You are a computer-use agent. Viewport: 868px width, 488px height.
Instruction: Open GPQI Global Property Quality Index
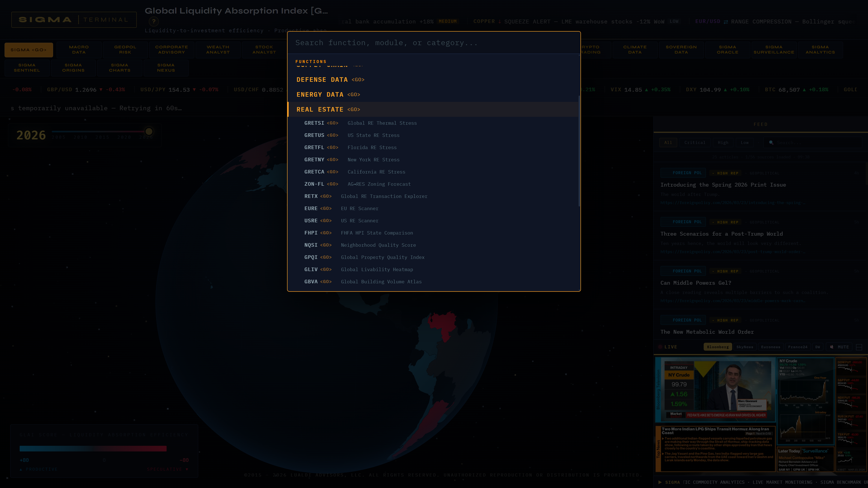[433, 257]
